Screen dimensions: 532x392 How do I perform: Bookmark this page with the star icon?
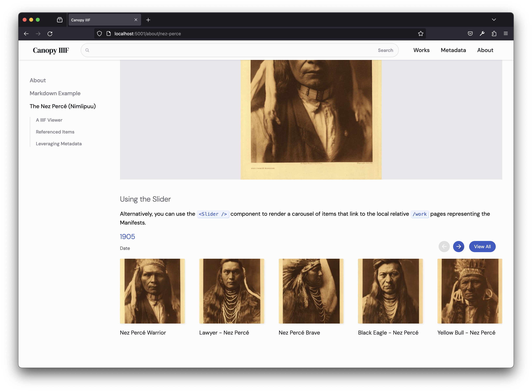pyautogui.click(x=421, y=33)
